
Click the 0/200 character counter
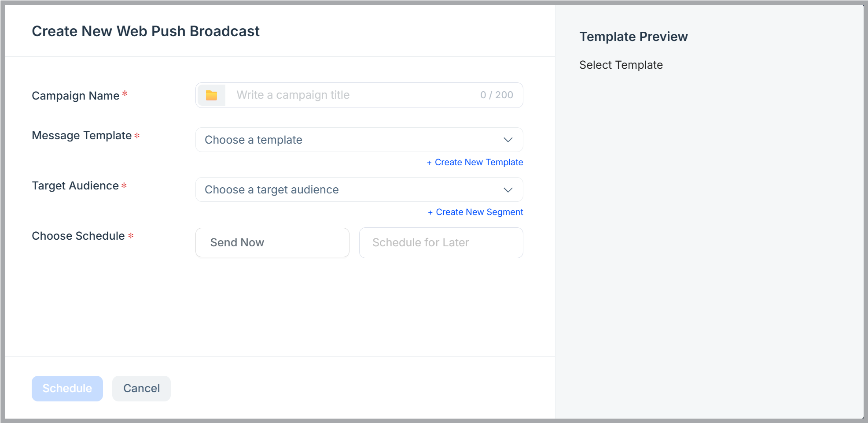point(497,95)
